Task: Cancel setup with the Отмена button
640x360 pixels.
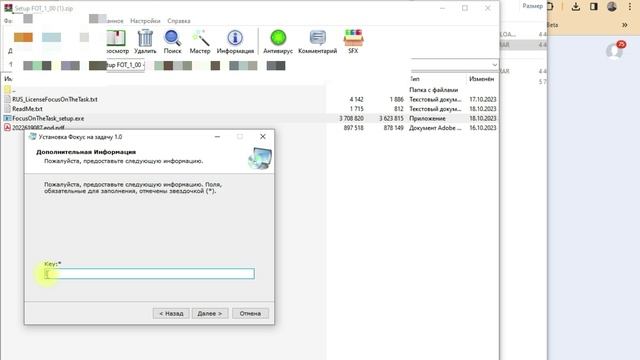Action: [x=250, y=313]
